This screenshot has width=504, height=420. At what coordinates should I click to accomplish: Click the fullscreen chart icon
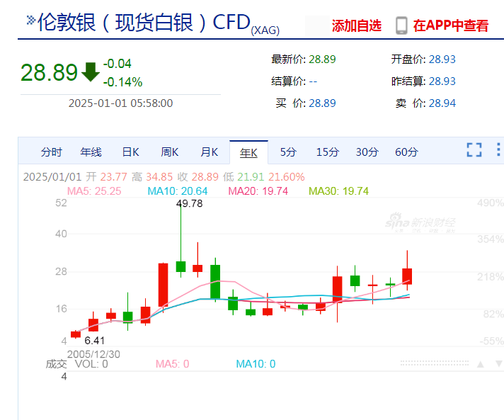point(474,150)
